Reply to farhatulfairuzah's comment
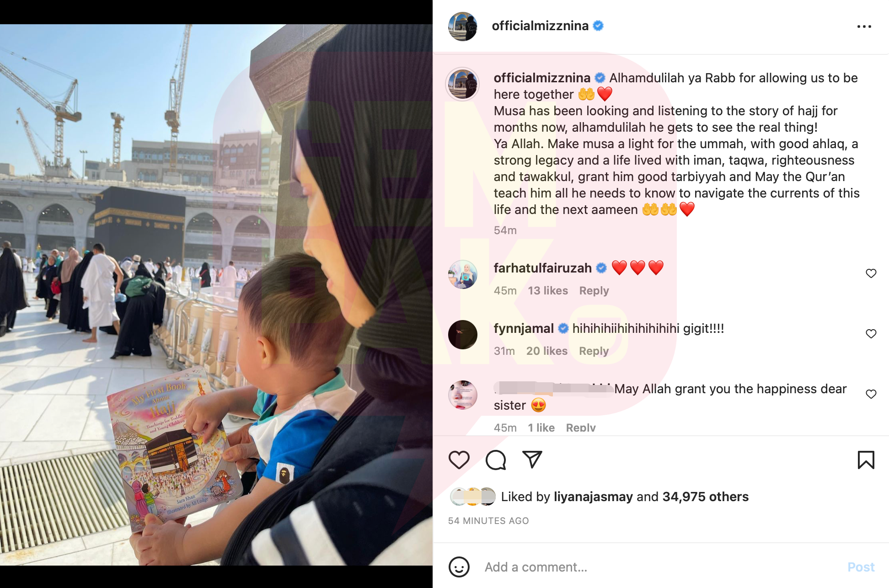889x588 pixels. click(x=594, y=291)
